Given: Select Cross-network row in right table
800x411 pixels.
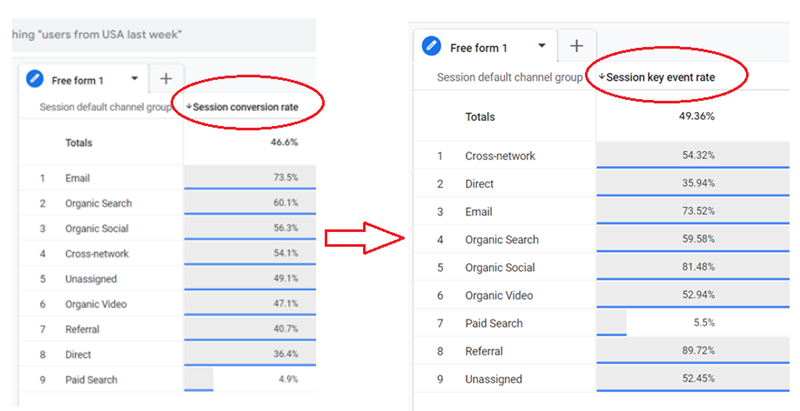Looking at the screenshot, I should click(x=501, y=156).
